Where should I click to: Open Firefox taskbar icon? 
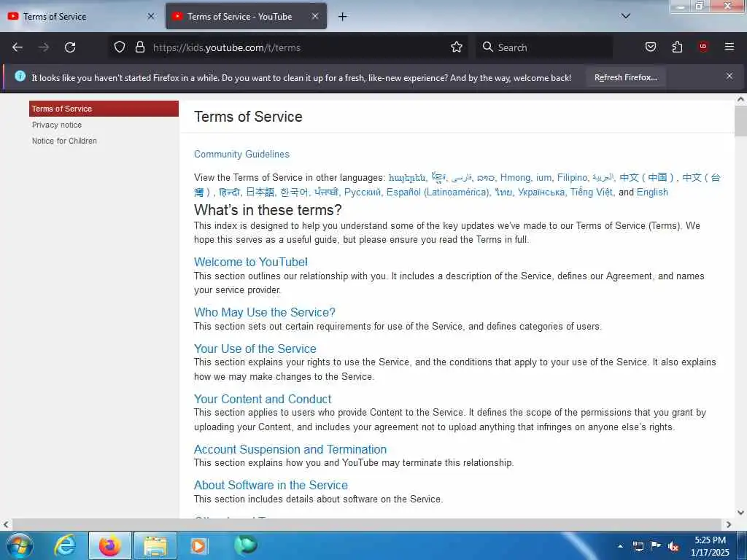pos(109,545)
